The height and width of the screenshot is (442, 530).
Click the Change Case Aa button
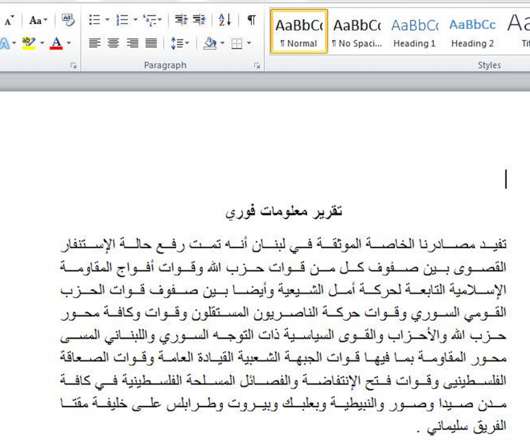(35, 21)
